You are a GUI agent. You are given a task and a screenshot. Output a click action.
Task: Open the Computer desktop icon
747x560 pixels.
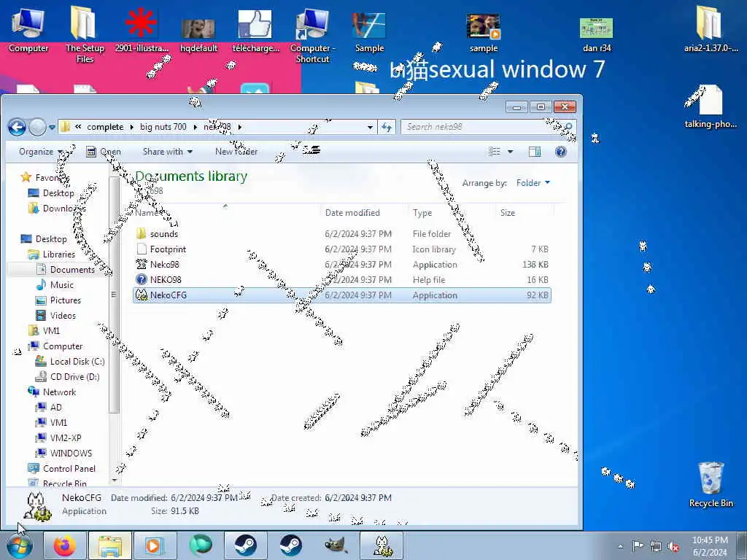coord(28,29)
